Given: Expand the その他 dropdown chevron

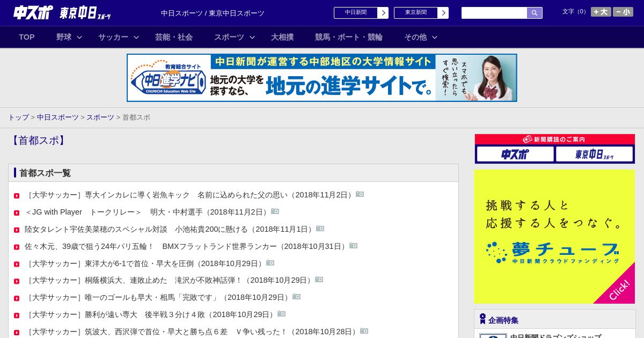Looking at the screenshot, I should [x=435, y=37].
